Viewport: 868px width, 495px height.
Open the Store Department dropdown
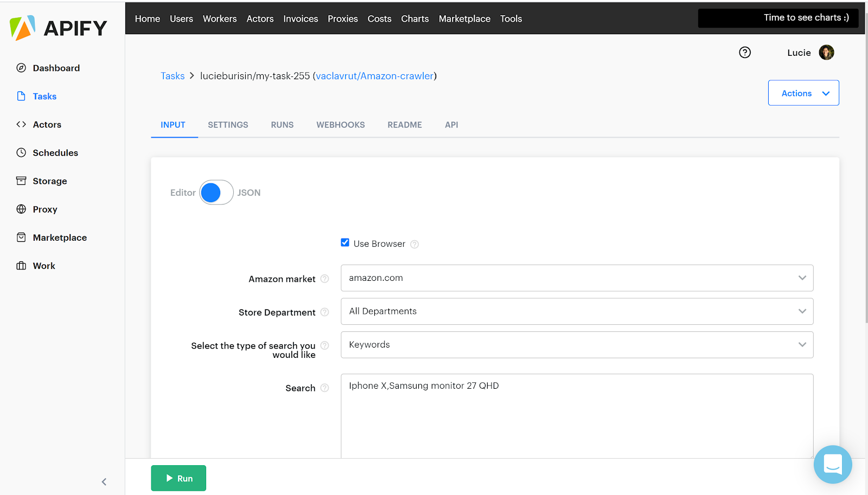pyautogui.click(x=577, y=311)
